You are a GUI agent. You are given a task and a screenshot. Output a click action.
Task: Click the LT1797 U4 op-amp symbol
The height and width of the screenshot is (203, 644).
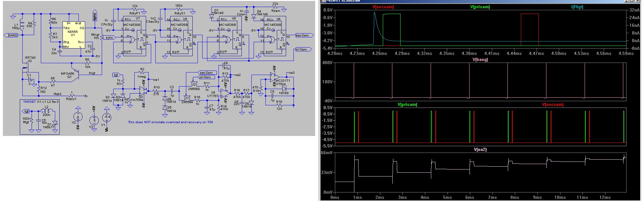coord(224,94)
